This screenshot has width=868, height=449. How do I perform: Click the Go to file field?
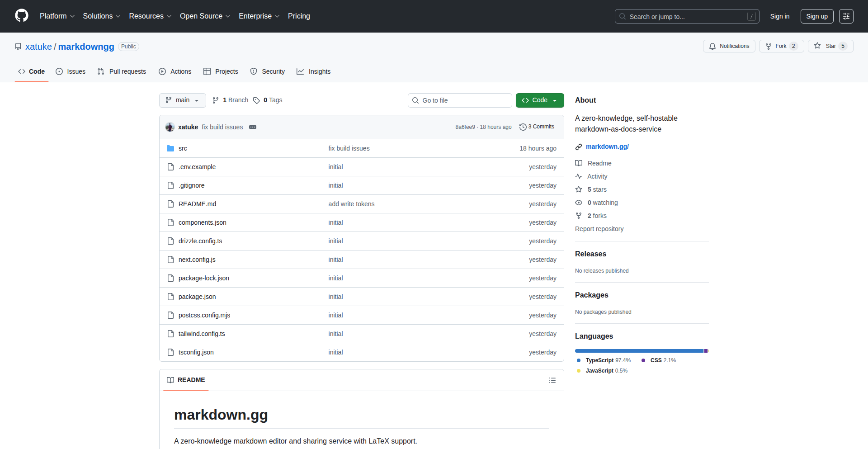pyautogui.click(x=460, y=100)
